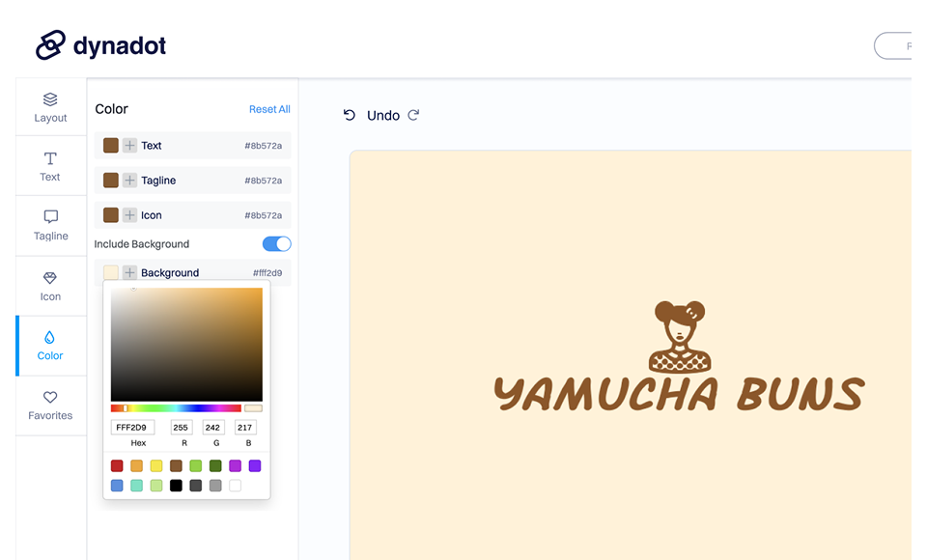Viewport: 927px width, 560px height.
Task: Switch to the Icon panel
Action: 50,285
